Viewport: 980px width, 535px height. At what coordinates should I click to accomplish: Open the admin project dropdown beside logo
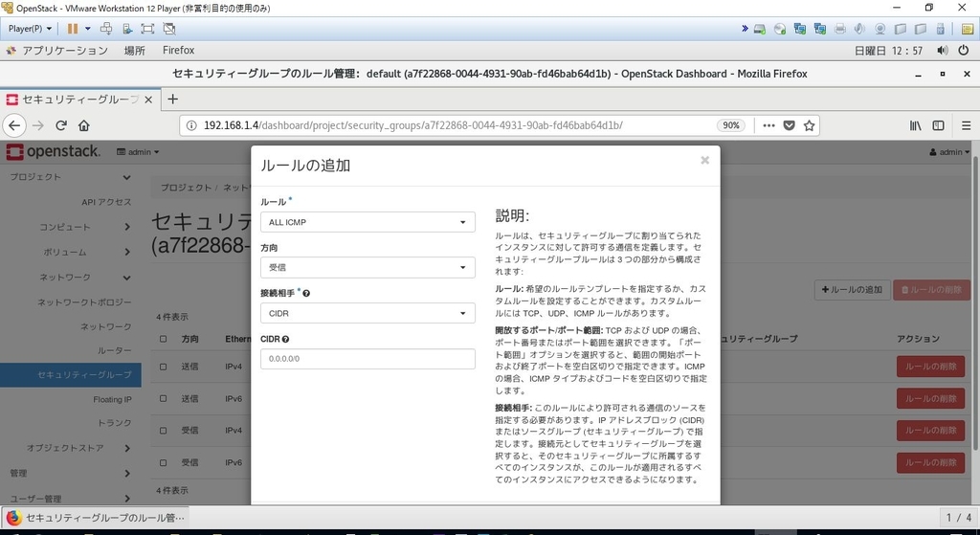click(x=138, y=152)
